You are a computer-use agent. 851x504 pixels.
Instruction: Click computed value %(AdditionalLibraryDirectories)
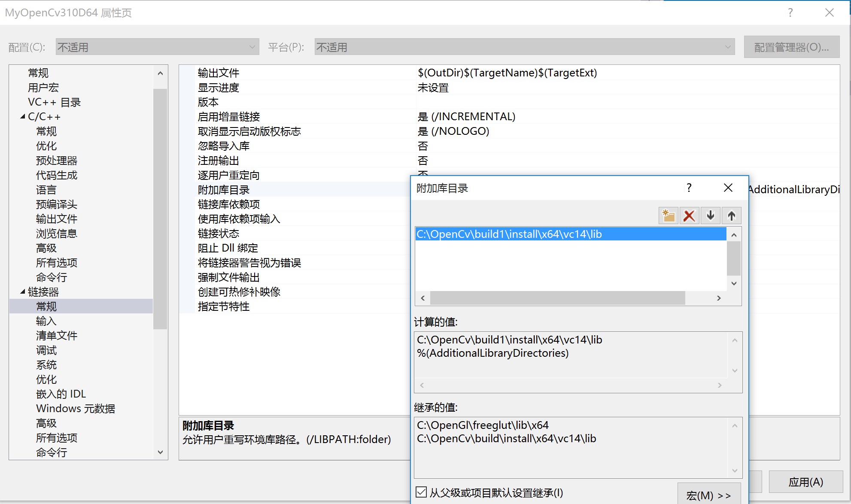point(492,353)
